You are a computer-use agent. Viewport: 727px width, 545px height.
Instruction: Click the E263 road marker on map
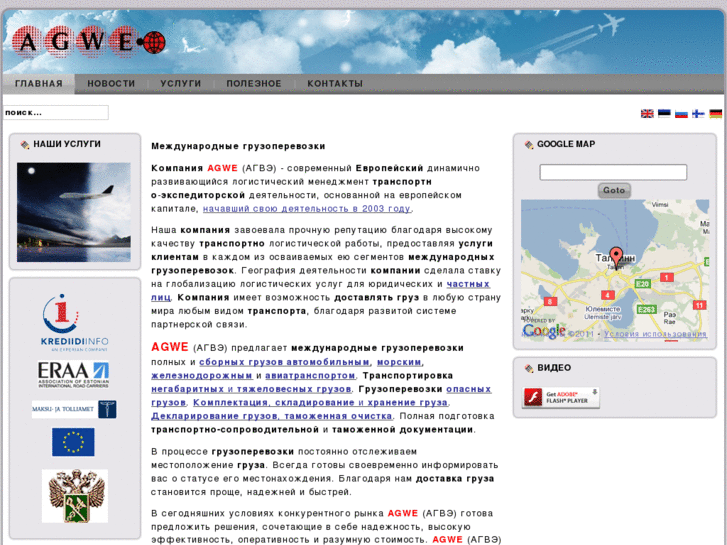point(647,309)
